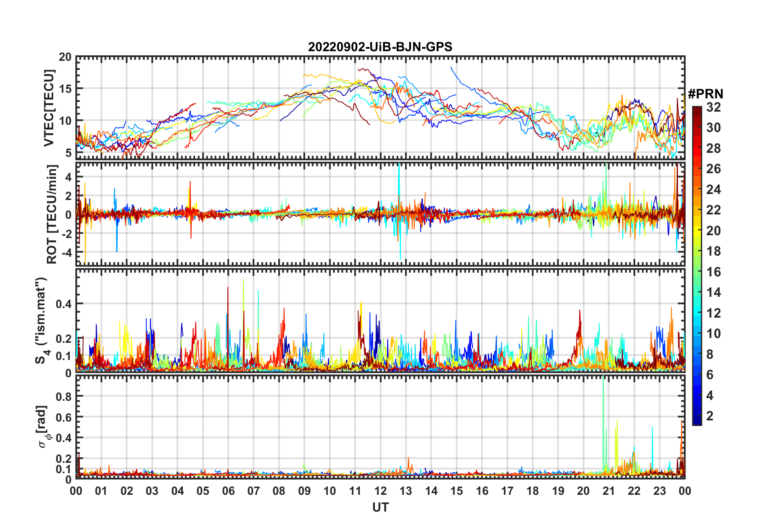The width and height of the screenshot is (761, 532).
Task: Select the VTEC[TECU] y-axis label
Action: [49, 108]
